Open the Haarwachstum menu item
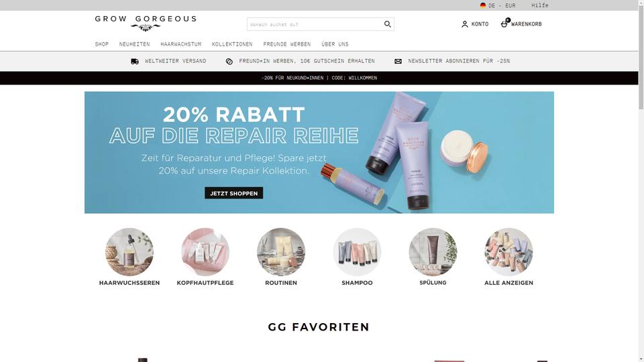Screen dimensions: 644x362 point(180,44)
